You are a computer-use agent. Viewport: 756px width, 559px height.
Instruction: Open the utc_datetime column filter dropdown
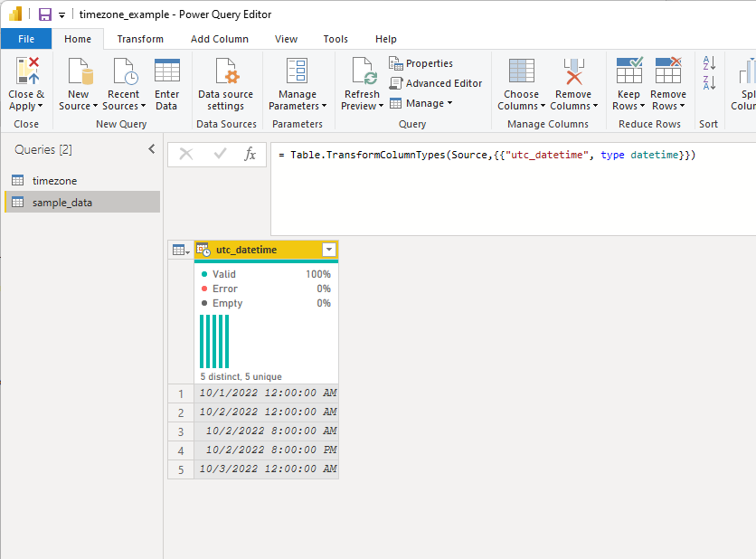point(329,250)
